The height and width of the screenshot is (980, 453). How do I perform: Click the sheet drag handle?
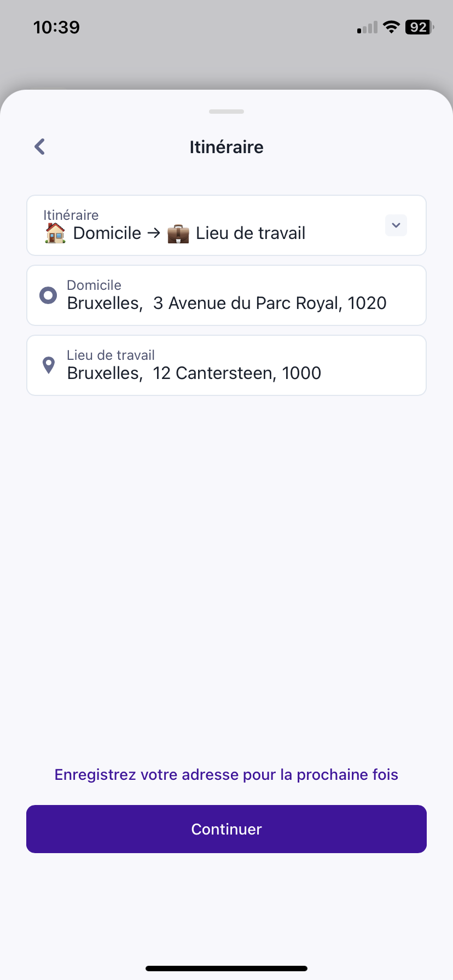coord(226,112)
